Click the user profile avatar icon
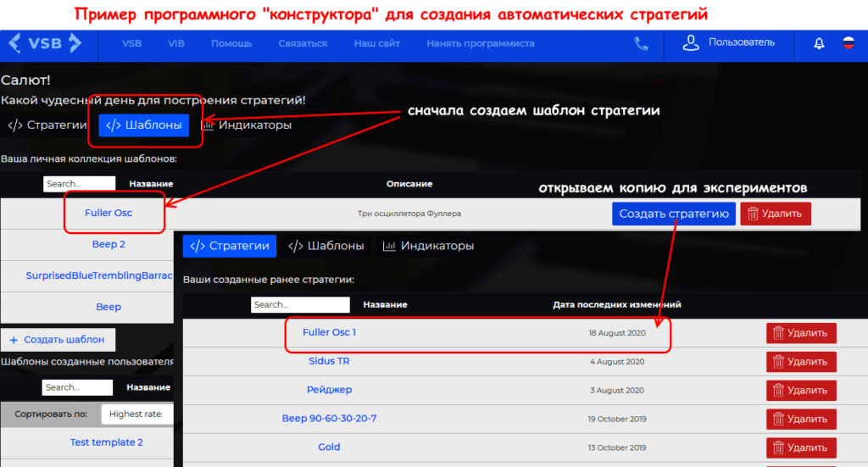Image resolution: width=868 pixels, height=467 pixels. (690, 43)
